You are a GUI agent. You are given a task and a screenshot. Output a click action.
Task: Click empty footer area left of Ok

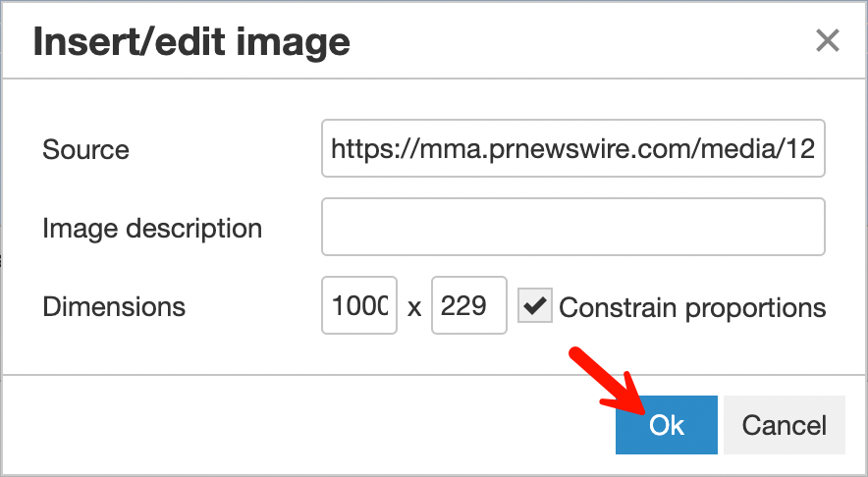tap(295, 425)
